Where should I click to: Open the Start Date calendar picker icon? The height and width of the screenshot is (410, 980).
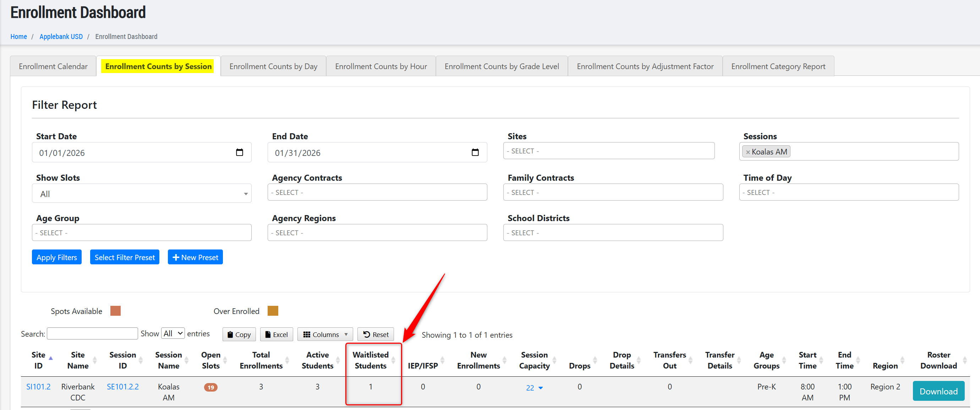click(x=239, y=152)
